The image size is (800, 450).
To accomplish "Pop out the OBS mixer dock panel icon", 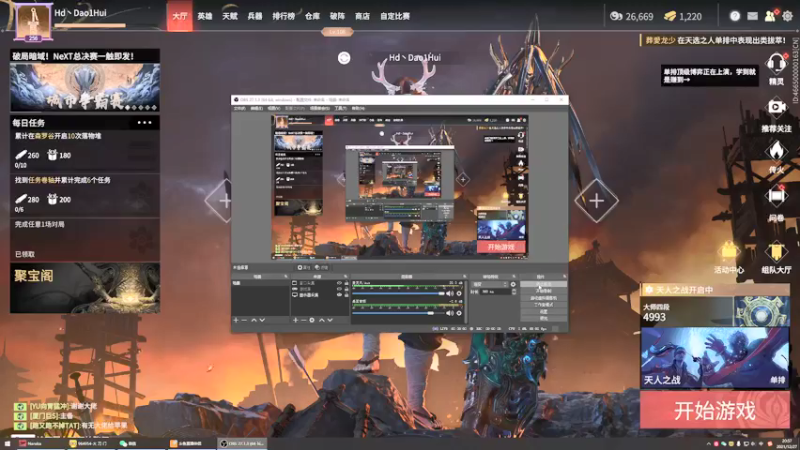I will point(465,277).
